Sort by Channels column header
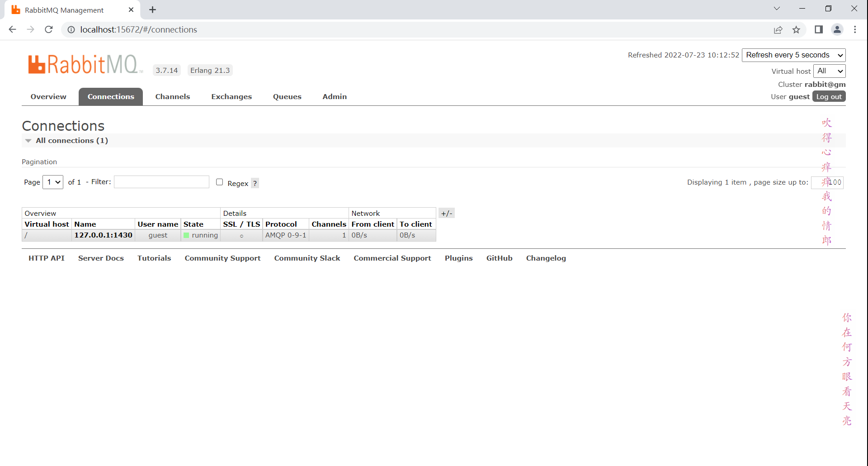Screen dimensions: 868x466 [x=329, y=224]
